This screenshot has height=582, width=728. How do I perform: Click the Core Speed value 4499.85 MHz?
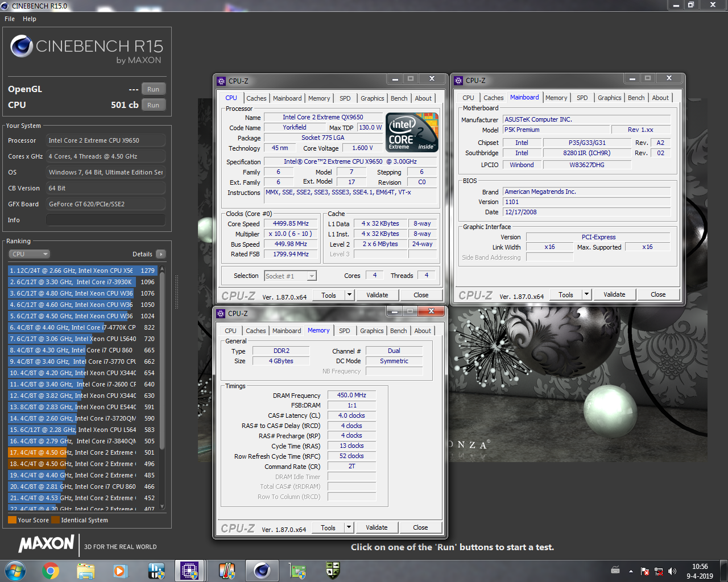(291, 223)
